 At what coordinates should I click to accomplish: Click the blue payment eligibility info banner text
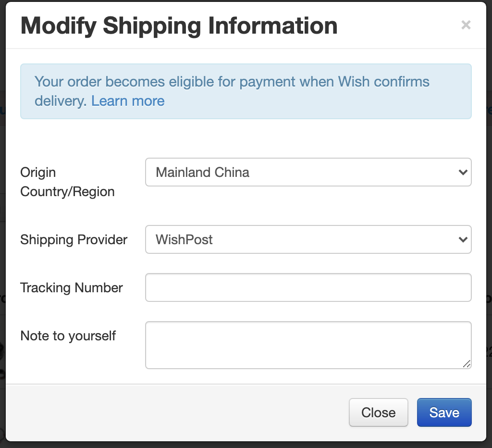[232, 82]
